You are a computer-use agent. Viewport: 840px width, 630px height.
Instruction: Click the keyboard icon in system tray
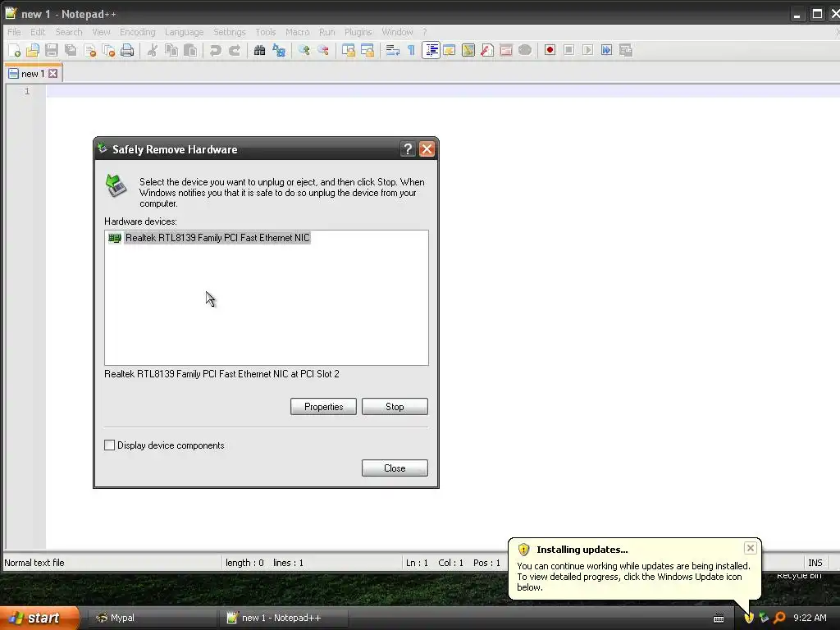[x=719, y=619]
